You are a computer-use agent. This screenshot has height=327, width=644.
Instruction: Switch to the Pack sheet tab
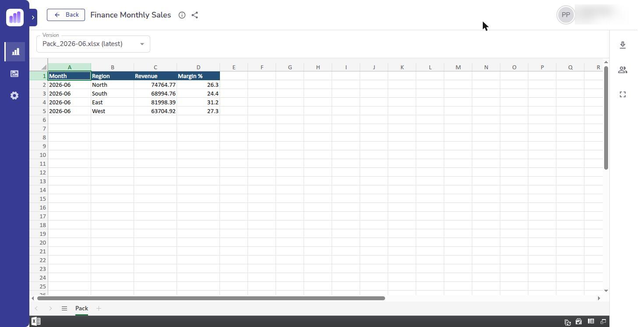pos(81,309)
